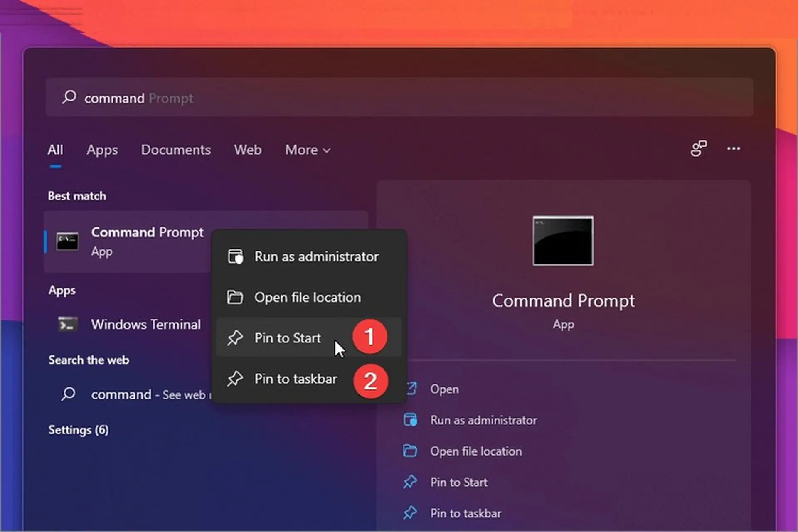Click the 'Apps' section heading above Windows Terminal
Screen dimensions: 798x532
(x=62, y=290)
